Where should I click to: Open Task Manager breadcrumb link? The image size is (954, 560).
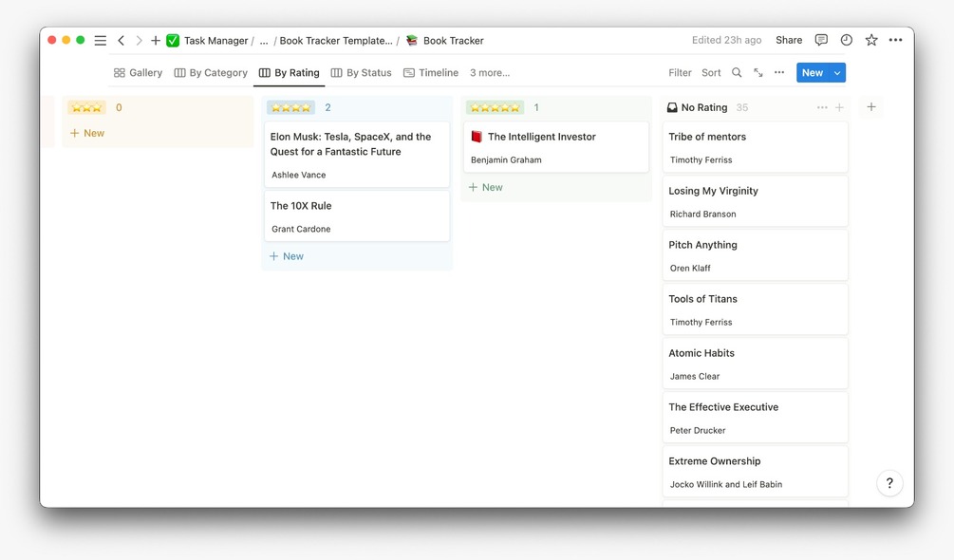tap(216, 41)
